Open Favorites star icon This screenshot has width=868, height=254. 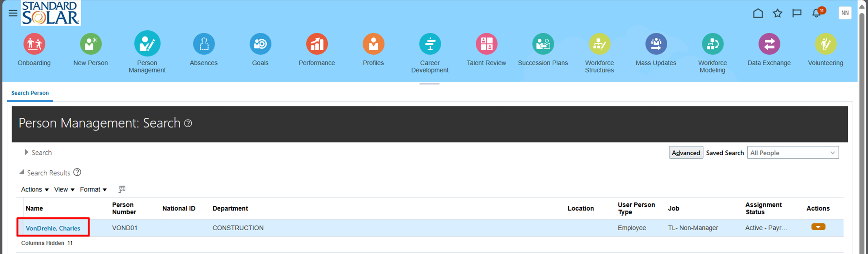click(778, 13)
